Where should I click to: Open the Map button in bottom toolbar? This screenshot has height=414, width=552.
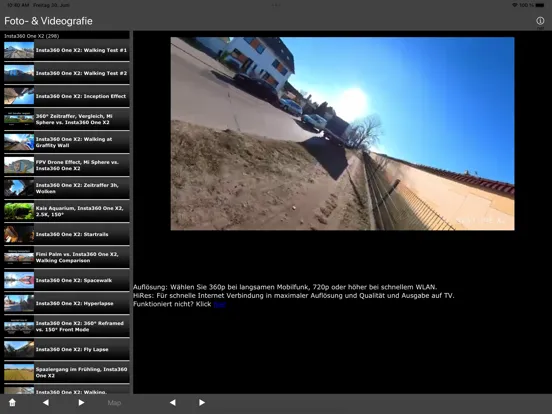(114, 402)
